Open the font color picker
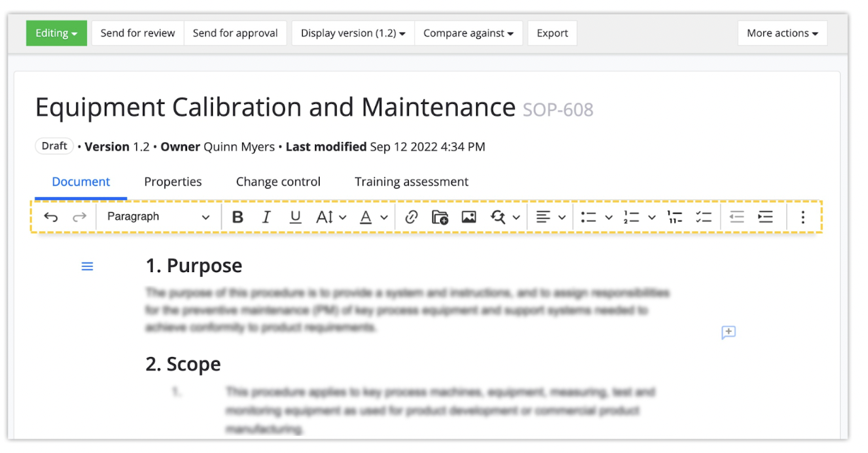 (x=367, y=217)
